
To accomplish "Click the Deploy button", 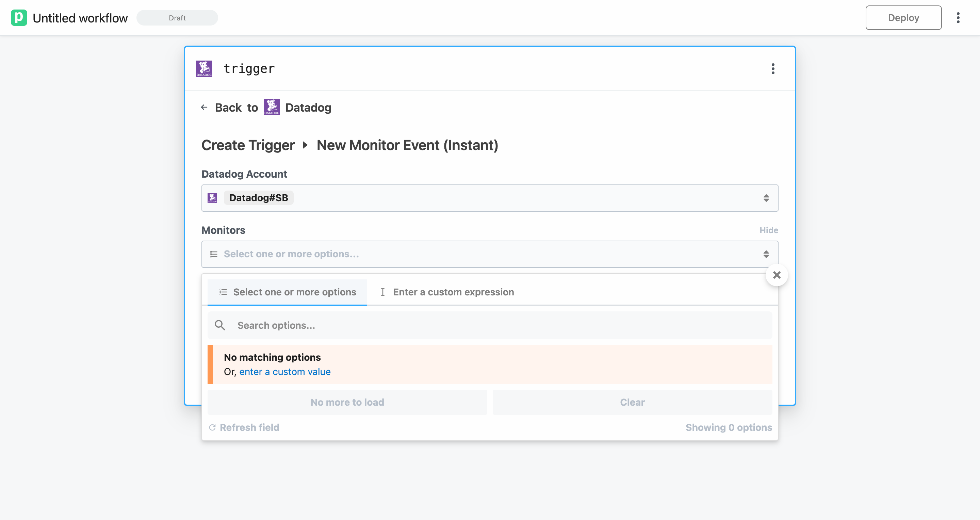I will pos(903,17).
